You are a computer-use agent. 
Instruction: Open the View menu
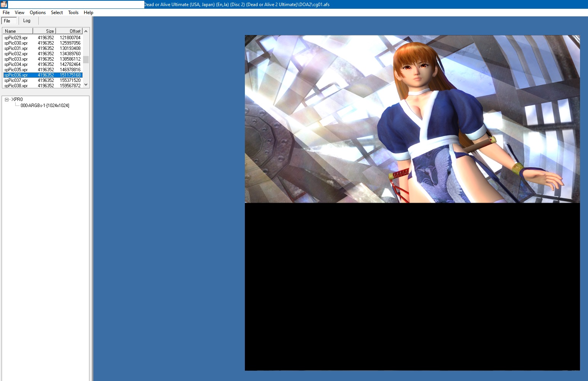click(x=19, y=13)
